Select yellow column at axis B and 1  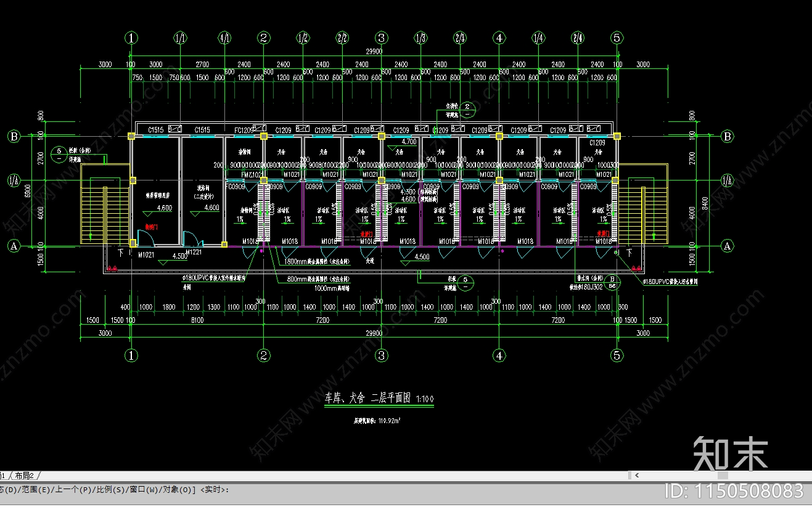tap(131, 136)
